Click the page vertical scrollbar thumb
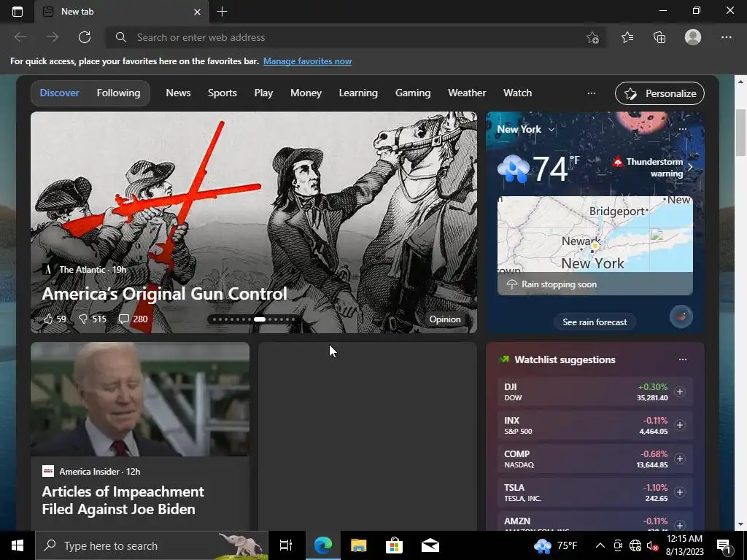Screen dimensions: 747x560 click(740, 133)
